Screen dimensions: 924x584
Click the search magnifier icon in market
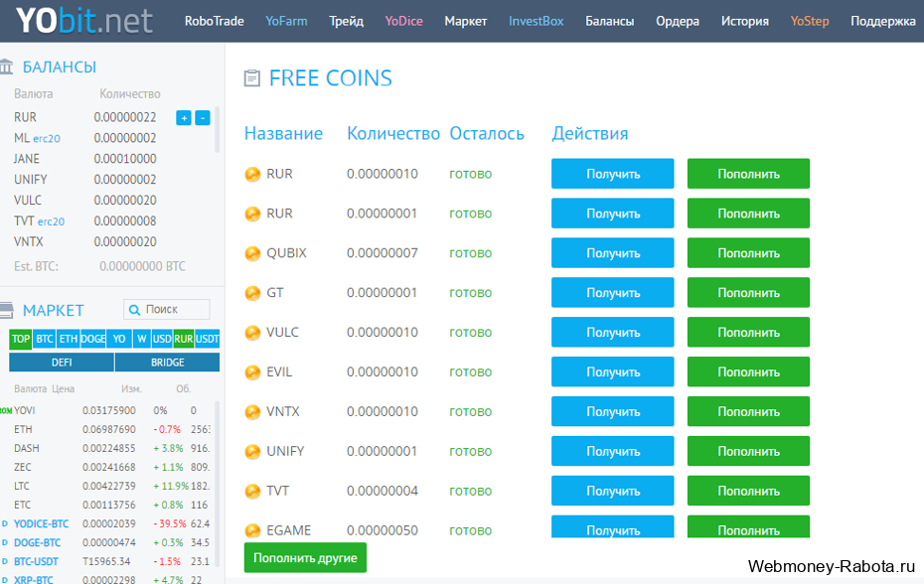tap(134, 310)
